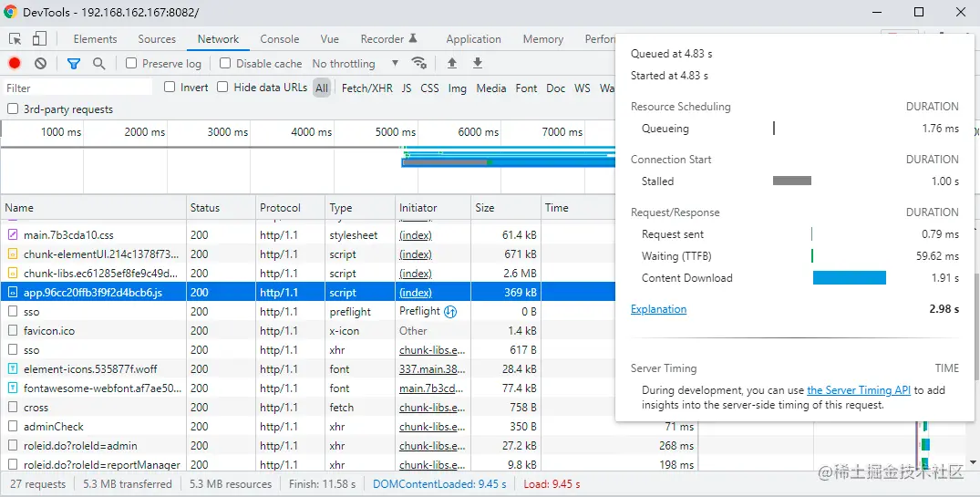Open the Server Timing API link

[x=858, y=390]
